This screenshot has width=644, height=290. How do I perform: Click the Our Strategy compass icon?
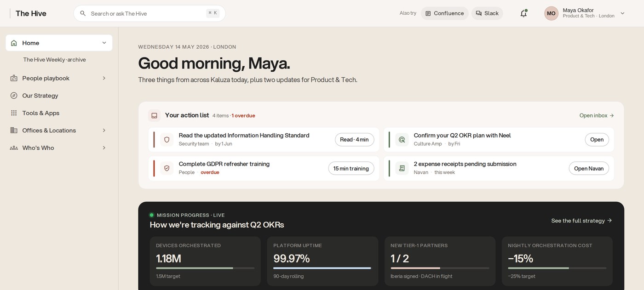(x=14, y=96)
